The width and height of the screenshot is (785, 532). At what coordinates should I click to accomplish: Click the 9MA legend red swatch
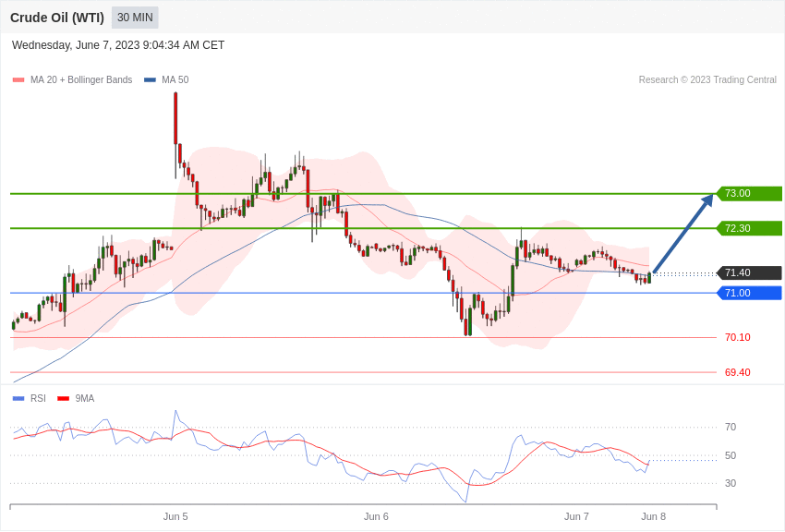coord(63,399)
